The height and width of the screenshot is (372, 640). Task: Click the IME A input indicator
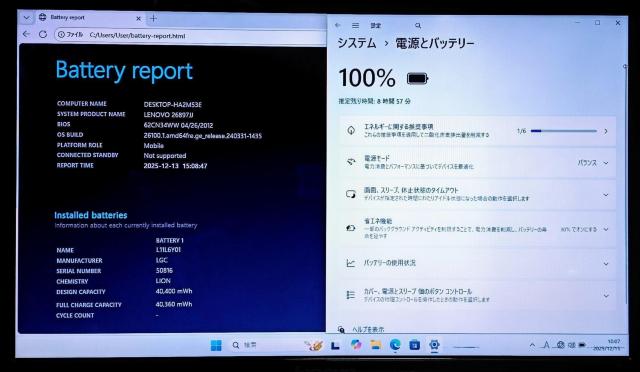[x=546, y=345]
